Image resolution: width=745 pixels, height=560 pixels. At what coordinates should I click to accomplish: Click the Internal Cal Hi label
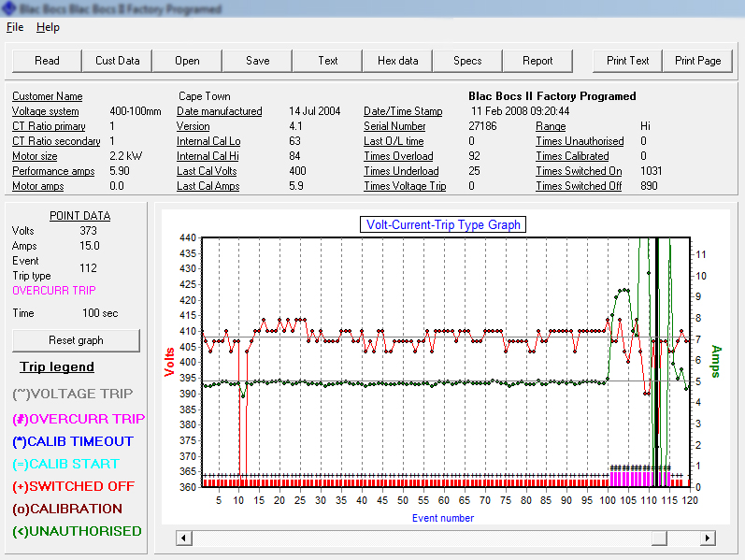(x=208, y=156)
